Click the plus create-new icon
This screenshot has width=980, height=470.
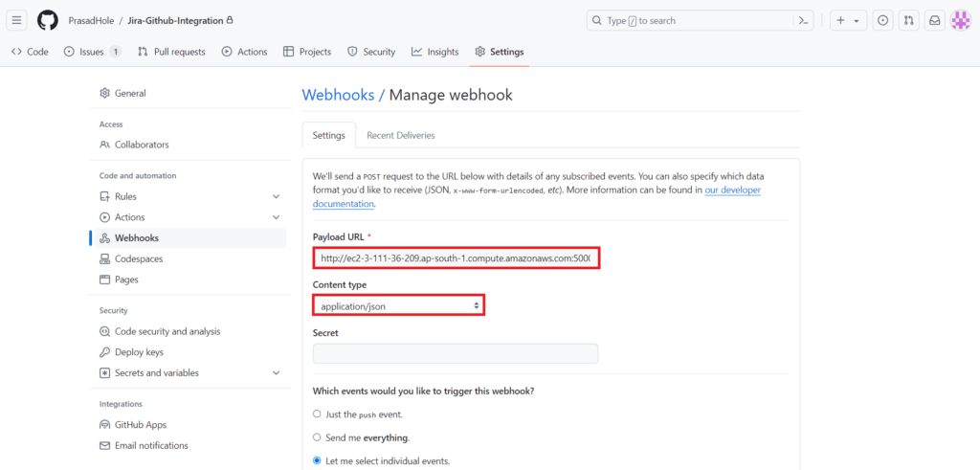[840, 21]
